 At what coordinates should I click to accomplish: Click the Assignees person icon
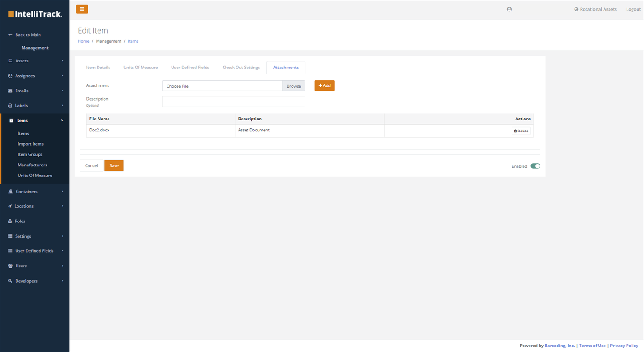click(x=11, y=76)
